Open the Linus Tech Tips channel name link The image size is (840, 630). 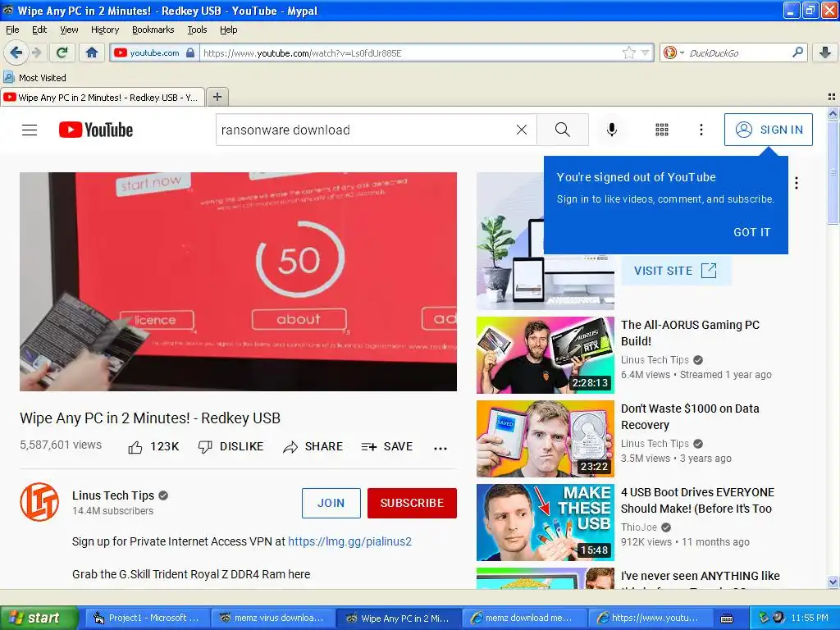(113, 495)
